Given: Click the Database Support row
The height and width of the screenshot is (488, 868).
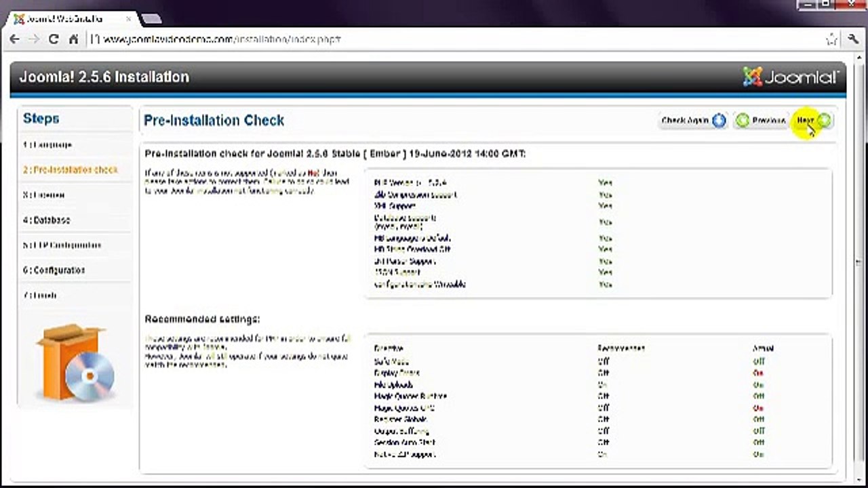Looking at the screenshot, I should (405, 222).
